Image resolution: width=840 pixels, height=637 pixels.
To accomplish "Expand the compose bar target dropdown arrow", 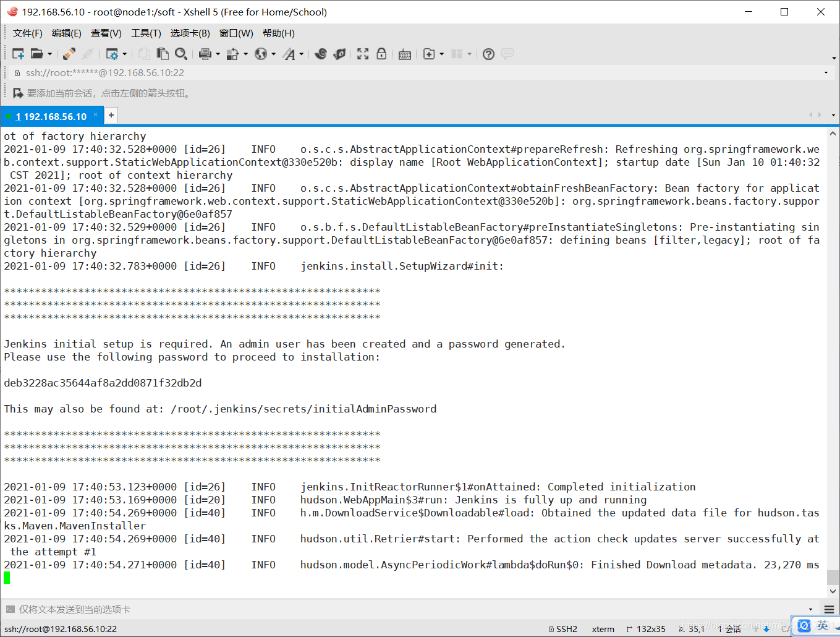I will click(x=810, y=610).
